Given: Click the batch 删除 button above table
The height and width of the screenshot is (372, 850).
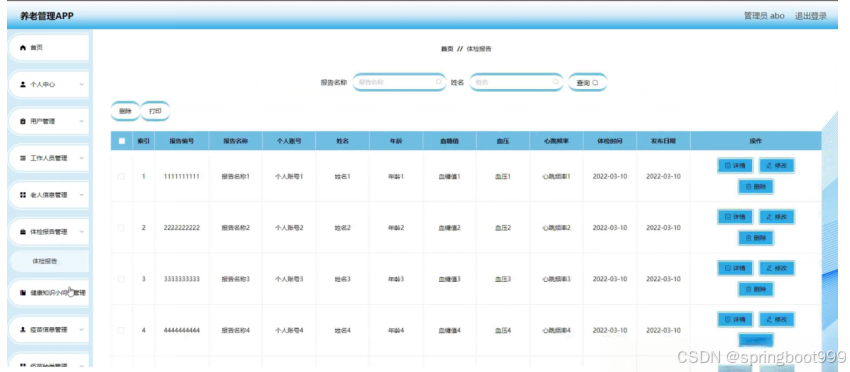Looking at the screenshot, I should click(125, 111).
